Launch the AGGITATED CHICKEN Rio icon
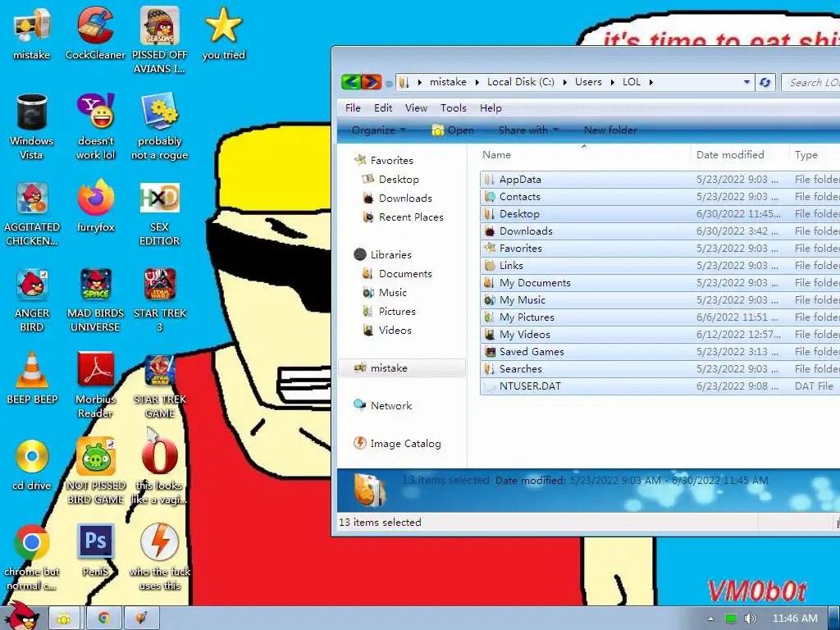The image size is (840, 630). (32, 213)
